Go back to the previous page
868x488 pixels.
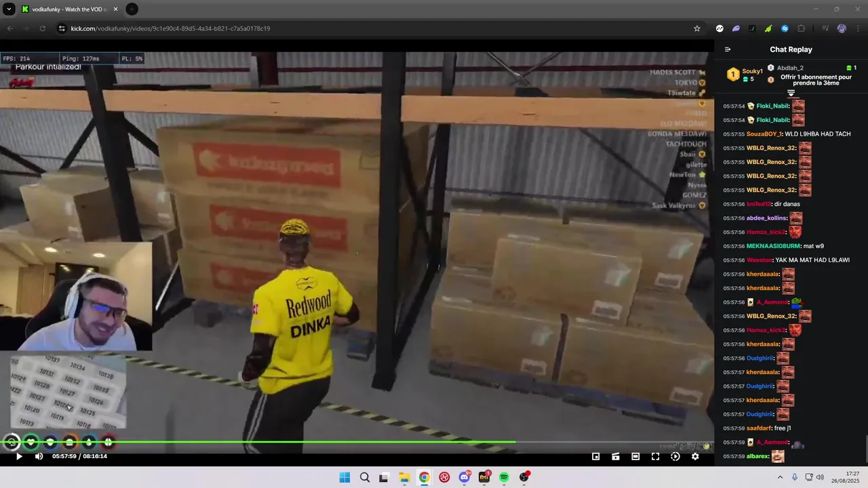tap(9, 28)
